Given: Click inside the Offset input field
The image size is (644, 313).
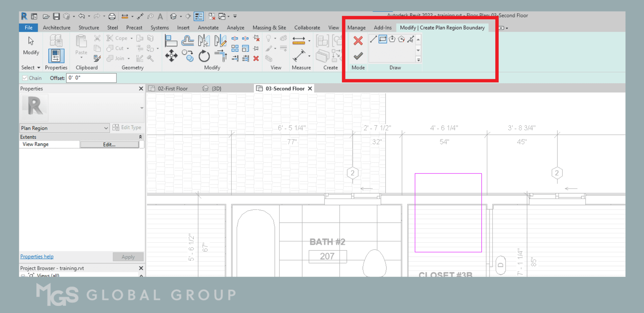Looking at the screenshot, I should coord(90,78).
